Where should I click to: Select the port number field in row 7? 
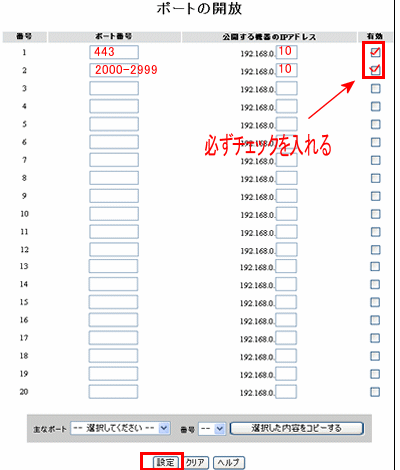click(x=114, y=160)
